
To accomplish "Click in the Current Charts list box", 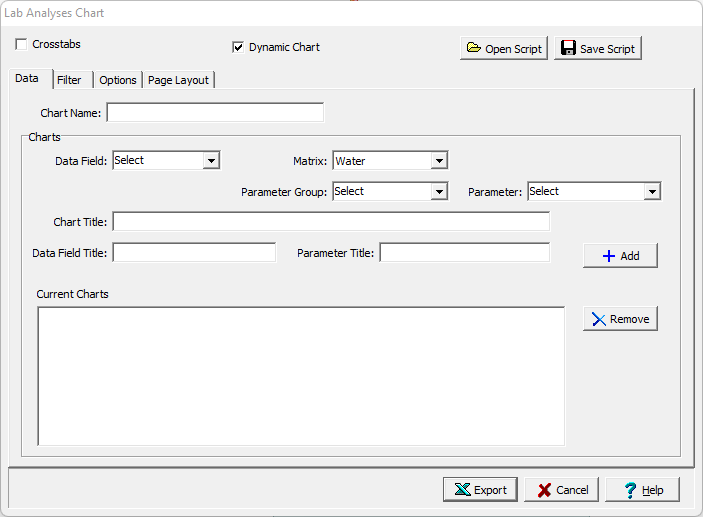I will [301, 375].
